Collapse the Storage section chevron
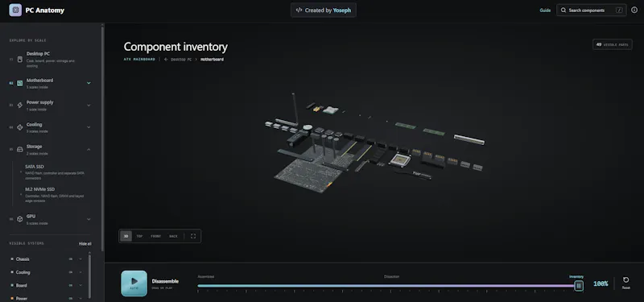The height and width of the screenshot is (302, 644). [x=89, y=149]
